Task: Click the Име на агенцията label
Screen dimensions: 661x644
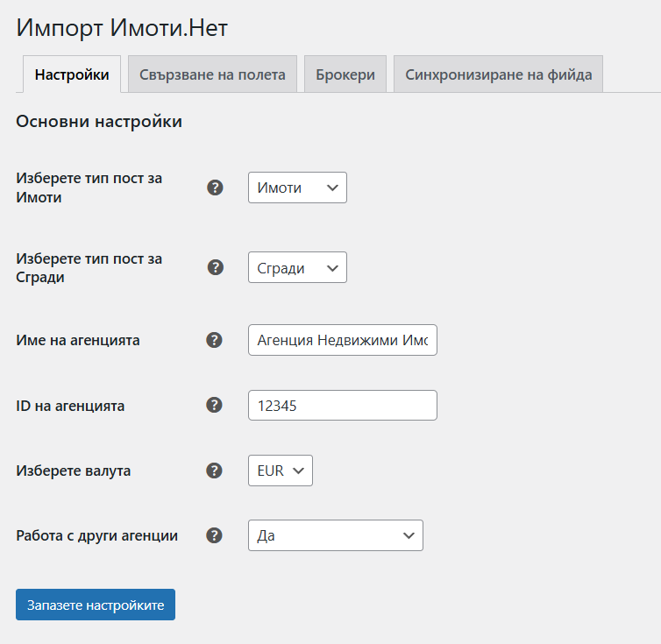Action: [78, 340]
